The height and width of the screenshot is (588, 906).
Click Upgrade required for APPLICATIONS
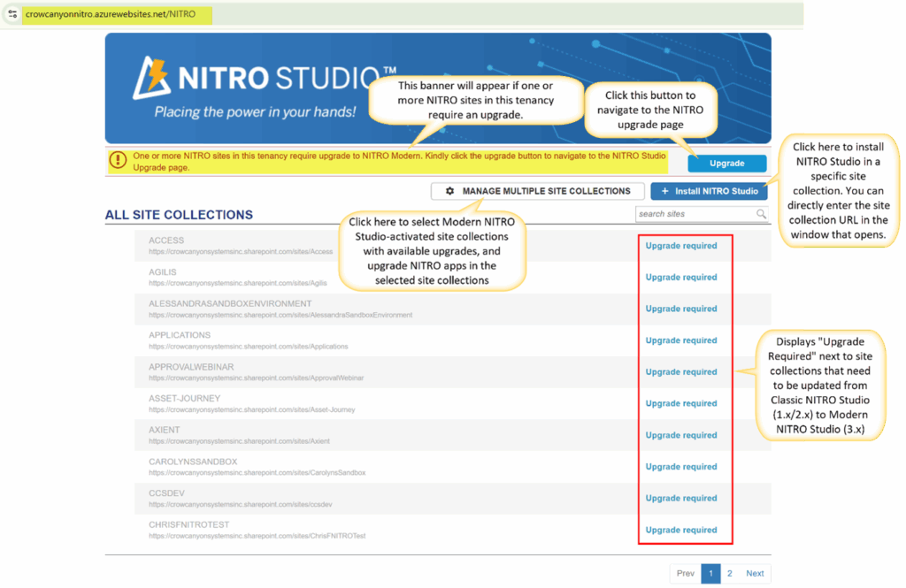[x=681, y=340]
